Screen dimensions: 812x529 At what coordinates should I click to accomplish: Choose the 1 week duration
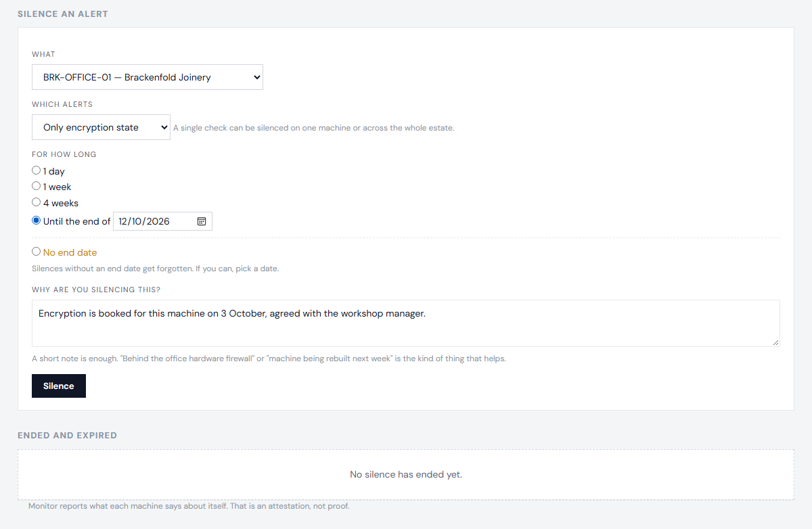coord(37,186)
